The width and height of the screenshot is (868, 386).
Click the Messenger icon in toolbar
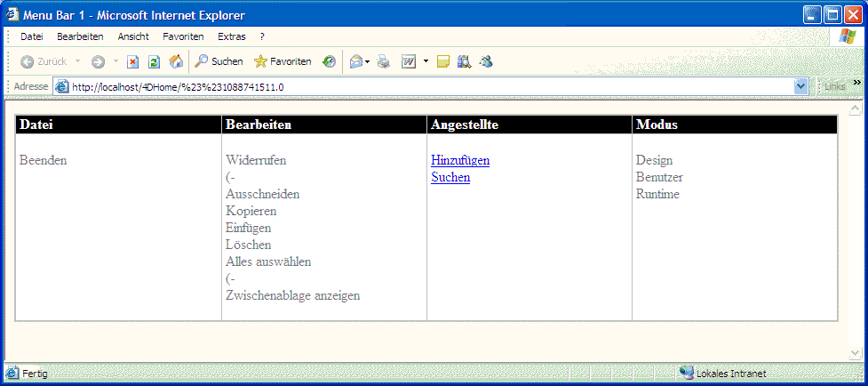[x=486, y=61]
